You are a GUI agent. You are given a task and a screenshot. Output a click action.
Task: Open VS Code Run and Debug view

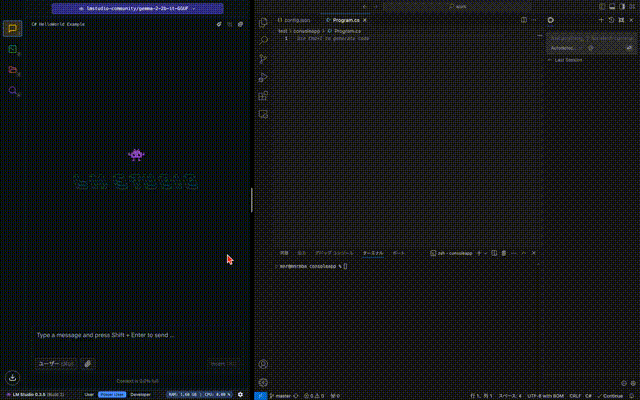(x=263, y=78)
